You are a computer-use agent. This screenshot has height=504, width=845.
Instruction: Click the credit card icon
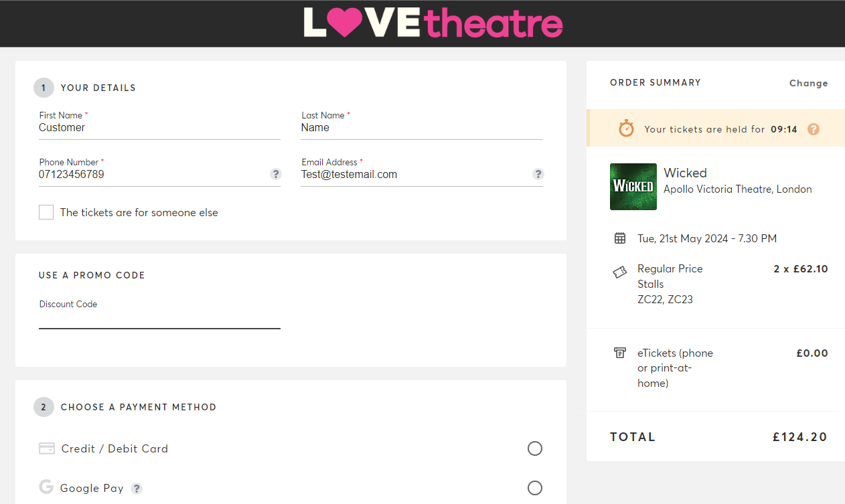pos(47,448)
